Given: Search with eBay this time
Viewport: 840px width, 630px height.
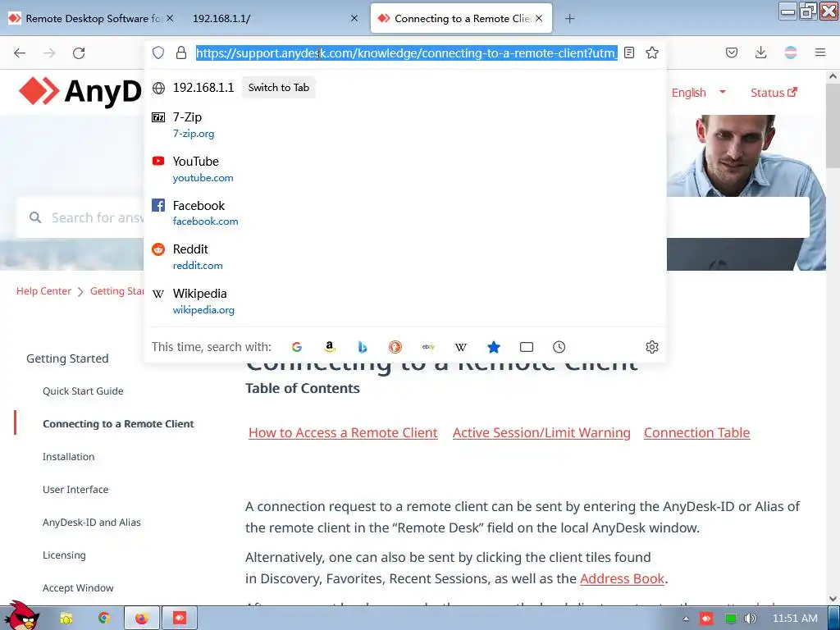Looking at the screenshot, I should pyautogui.click(x=428, y=347).
